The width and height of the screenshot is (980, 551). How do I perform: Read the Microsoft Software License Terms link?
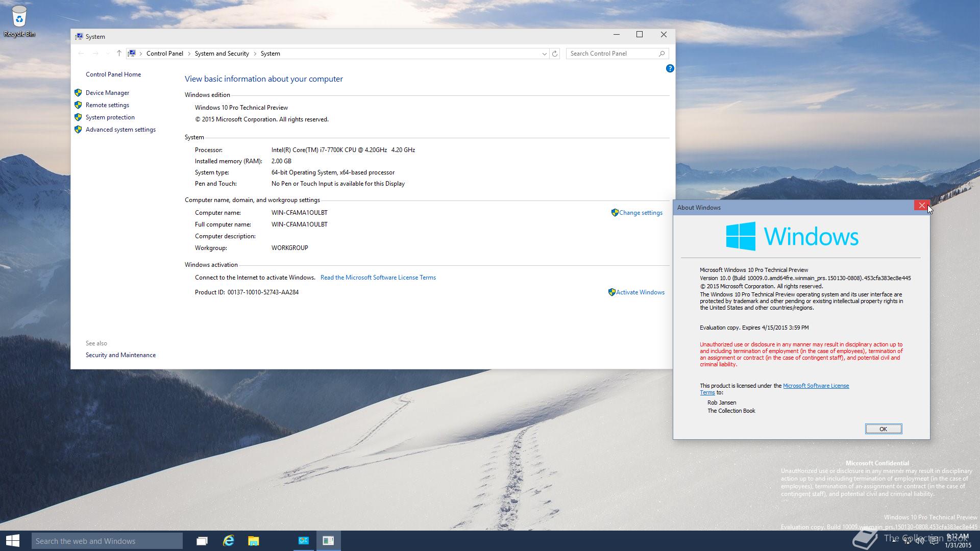coord(378,278)
